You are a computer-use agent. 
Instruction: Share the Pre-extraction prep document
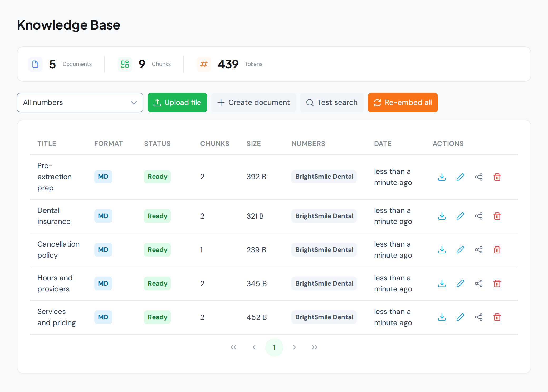(479, 177)
